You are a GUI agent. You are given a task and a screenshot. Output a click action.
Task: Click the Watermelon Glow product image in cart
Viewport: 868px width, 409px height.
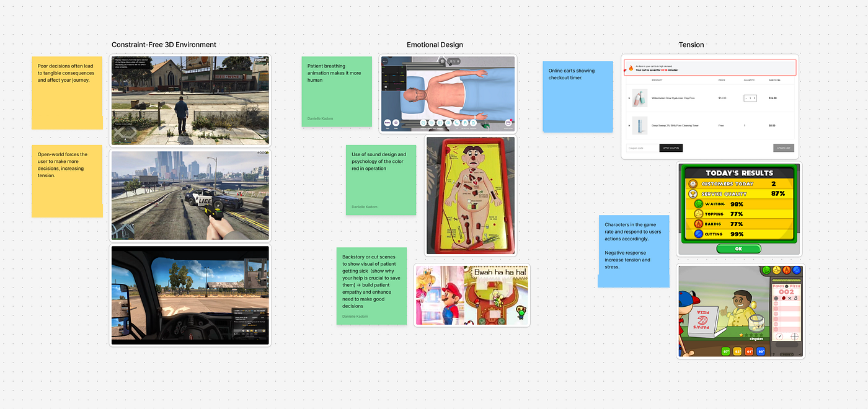coord(640,98)
